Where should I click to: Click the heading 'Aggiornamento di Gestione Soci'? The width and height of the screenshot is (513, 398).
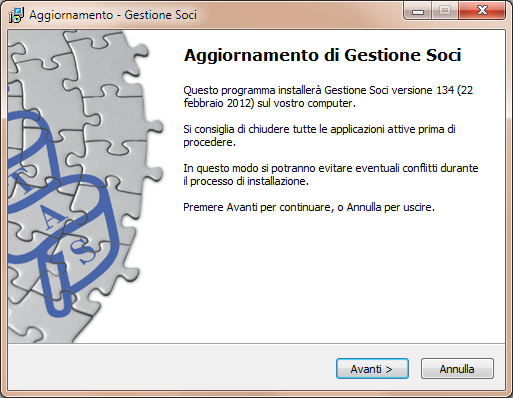(323, 55)
